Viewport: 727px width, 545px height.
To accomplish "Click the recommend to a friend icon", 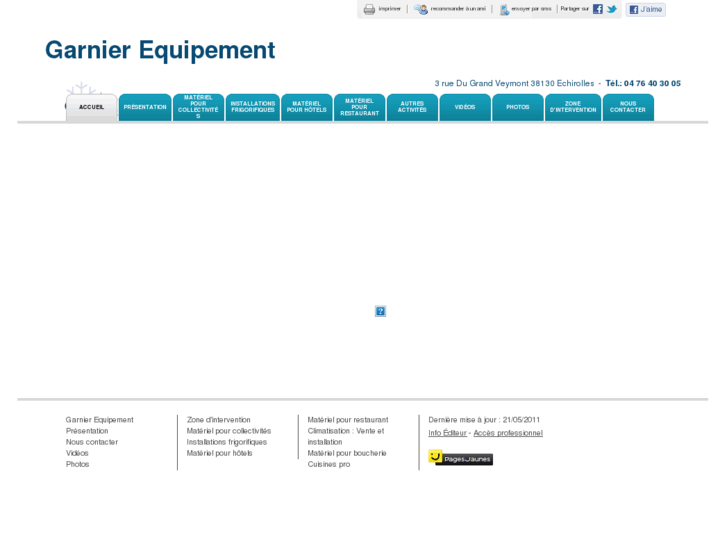I will click(x=421, y=9).
